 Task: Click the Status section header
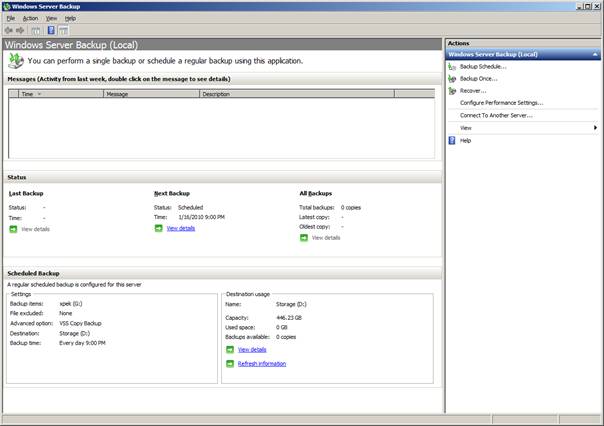click(x=223, y=177)
